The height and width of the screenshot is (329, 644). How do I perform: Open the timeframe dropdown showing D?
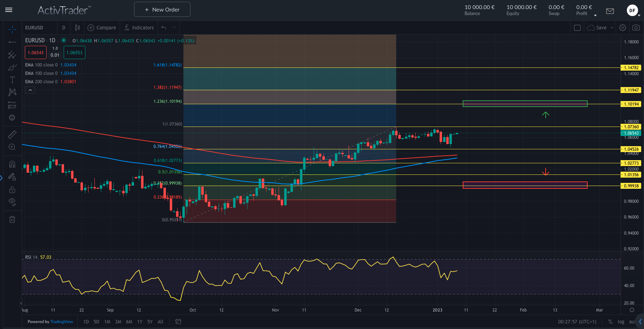click(x=64, y=28)
